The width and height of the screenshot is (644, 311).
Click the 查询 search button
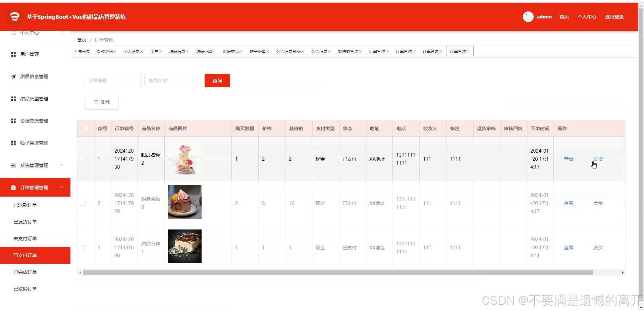point(217,80)
